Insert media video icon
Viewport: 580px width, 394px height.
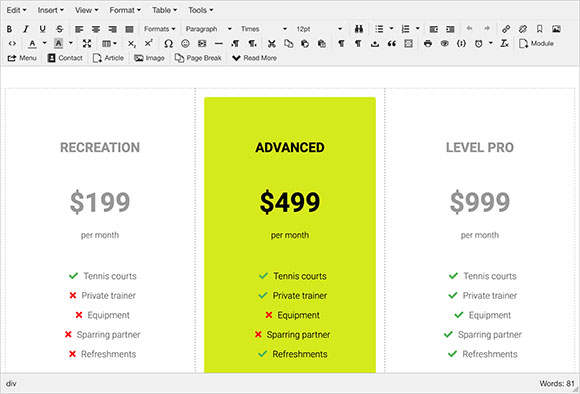pos(202,44)
